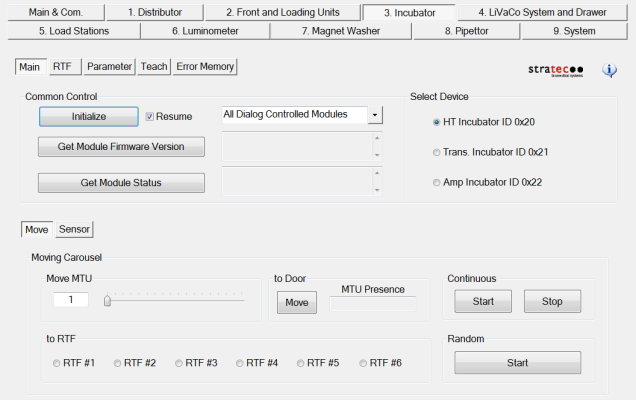Switch to the Sensor tab
This screenshot has width=636, height=400.
click(x=74, y=229)
